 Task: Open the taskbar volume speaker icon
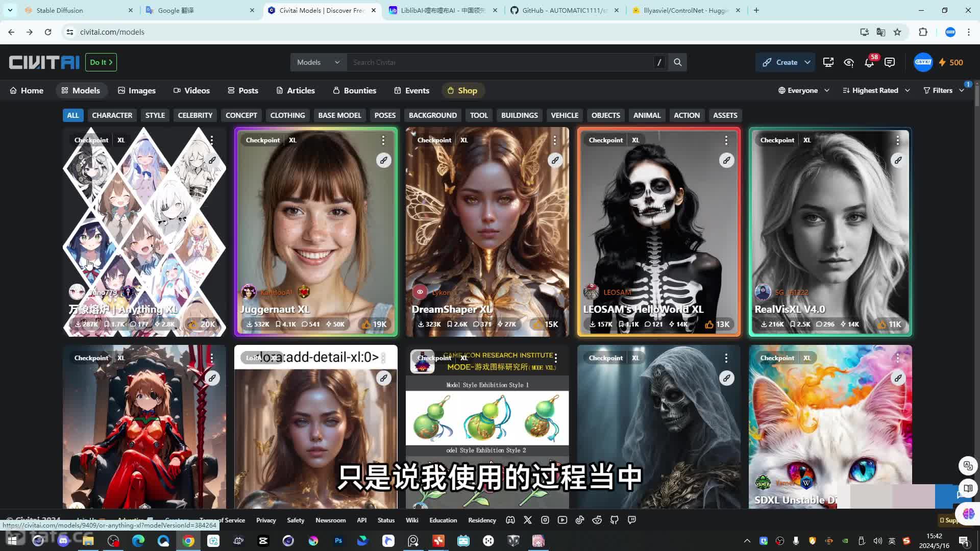pos(877,541)
